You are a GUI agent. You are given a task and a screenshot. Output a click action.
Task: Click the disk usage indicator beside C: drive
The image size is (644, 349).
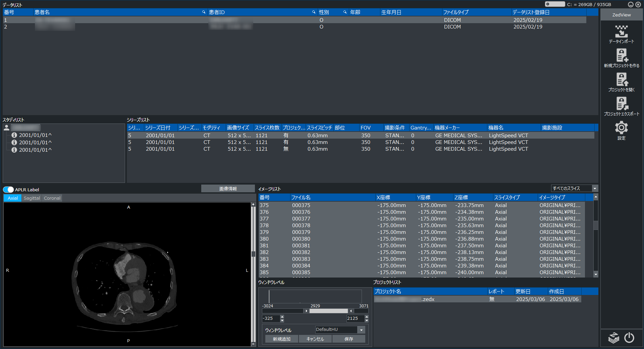point(555,4)
